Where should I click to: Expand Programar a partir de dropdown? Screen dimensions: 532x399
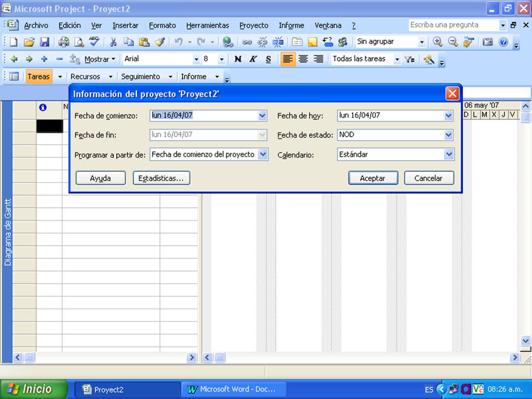263,155
